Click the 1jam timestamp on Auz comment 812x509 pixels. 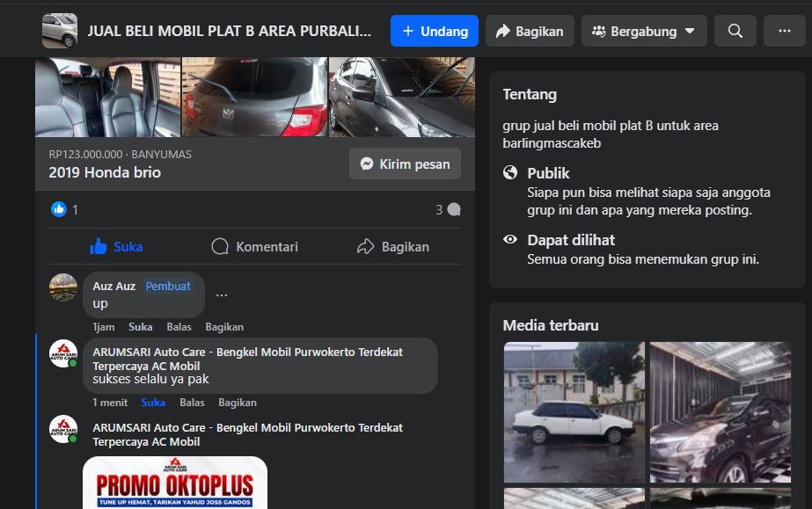coord(104,327)
